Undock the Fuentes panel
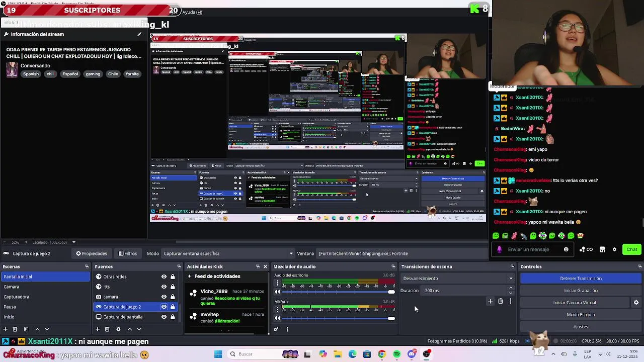Image resolution: width=644 pixels, height=362 pixels. [x=179, y=266]
